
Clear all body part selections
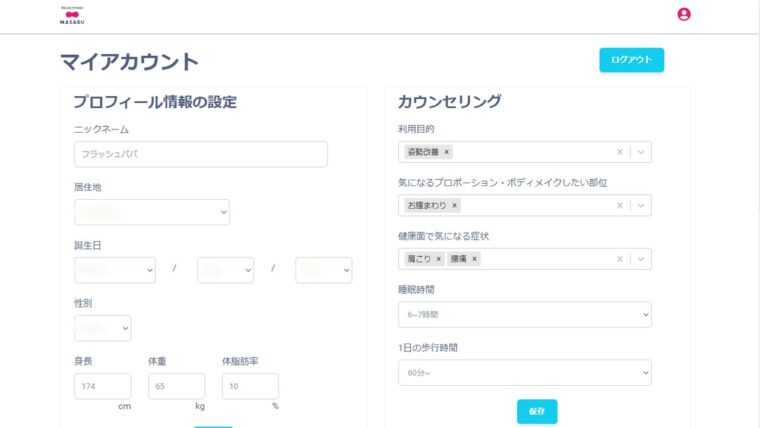(620, 205)
